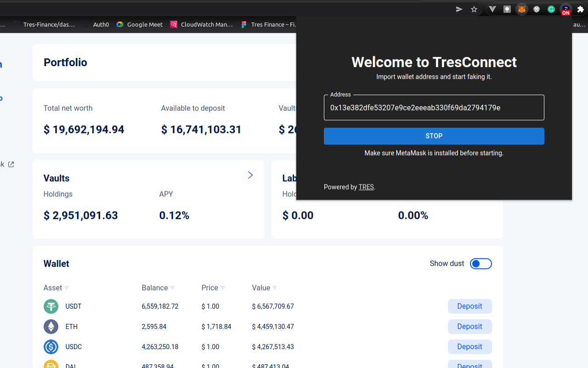
Task: Expand the Vaults section with the chevron
Action: [250, 175]
